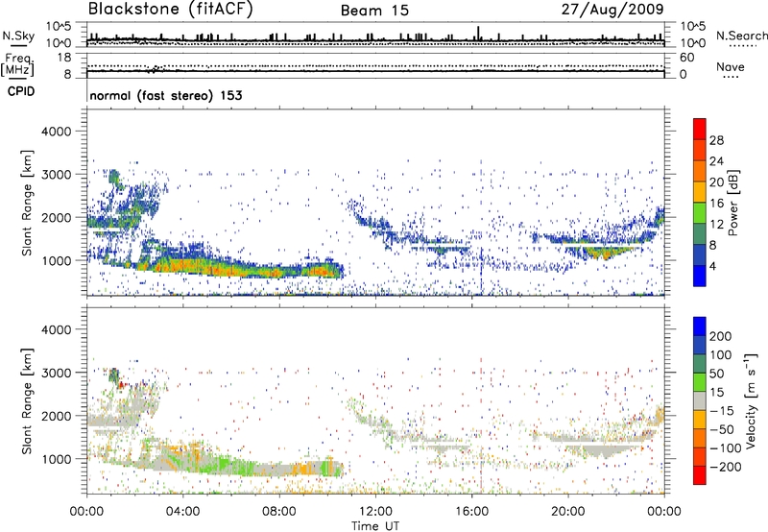Click the 28 tick on the power scale

pyautogui.click(x=716, y=140)
